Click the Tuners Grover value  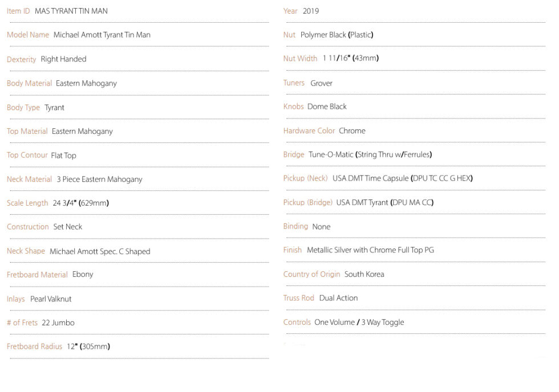tap(321, 83)
